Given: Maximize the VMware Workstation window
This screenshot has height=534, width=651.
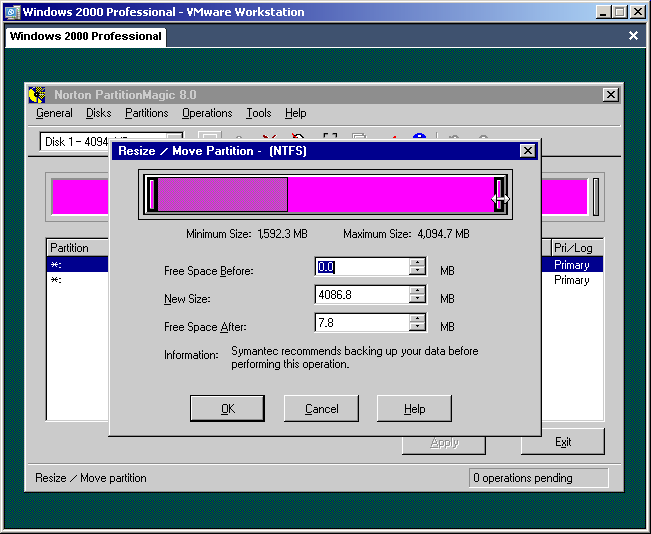Looking at the screenshot, I should click(x=619, y=12).
